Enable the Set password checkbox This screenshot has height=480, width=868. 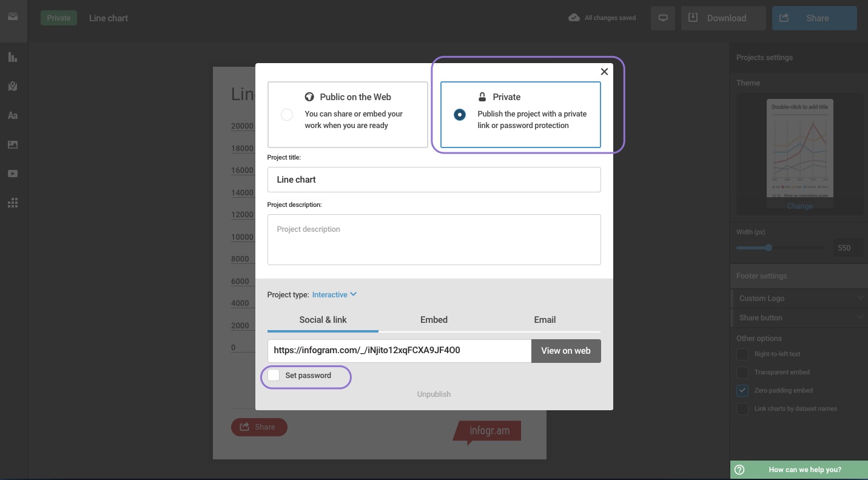pos(274,376)
